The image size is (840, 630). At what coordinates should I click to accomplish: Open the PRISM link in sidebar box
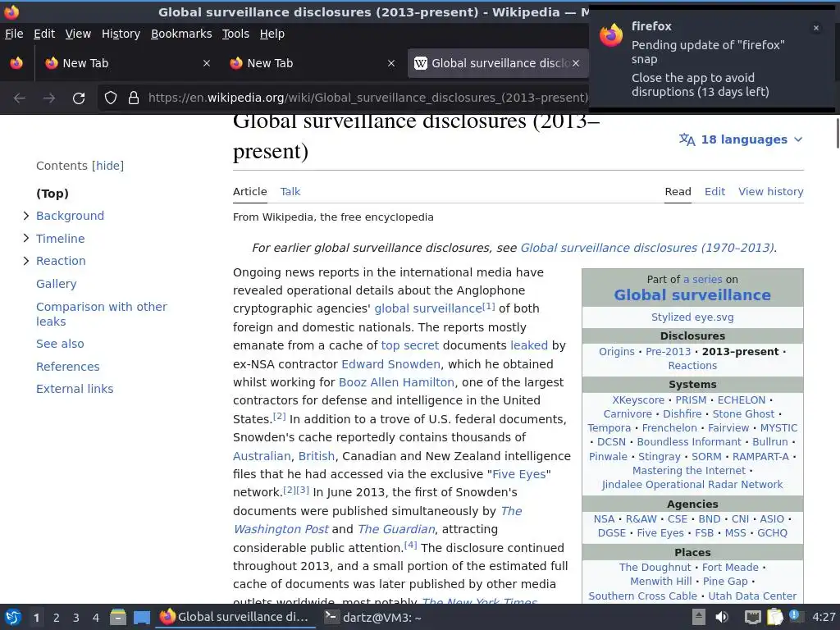[691, 399]
